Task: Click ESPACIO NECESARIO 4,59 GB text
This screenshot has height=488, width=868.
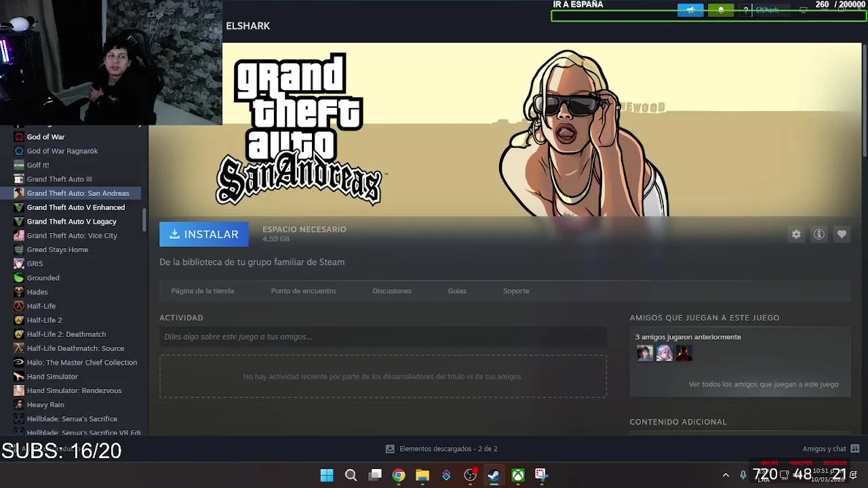Action: pos(304,234)
